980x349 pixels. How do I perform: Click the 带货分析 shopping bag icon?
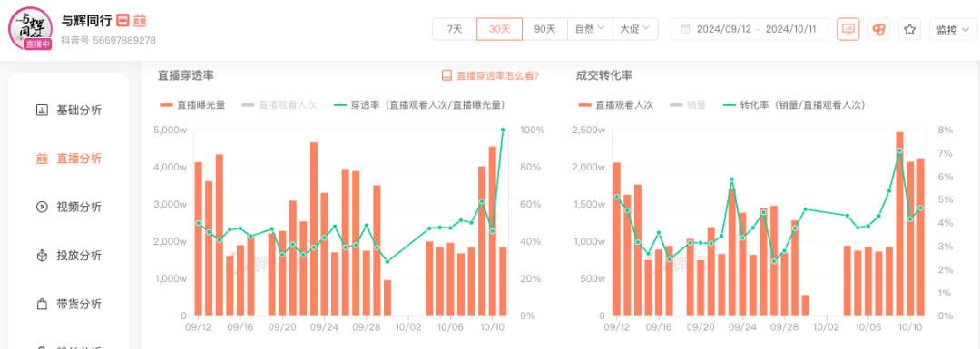(42, 304)
